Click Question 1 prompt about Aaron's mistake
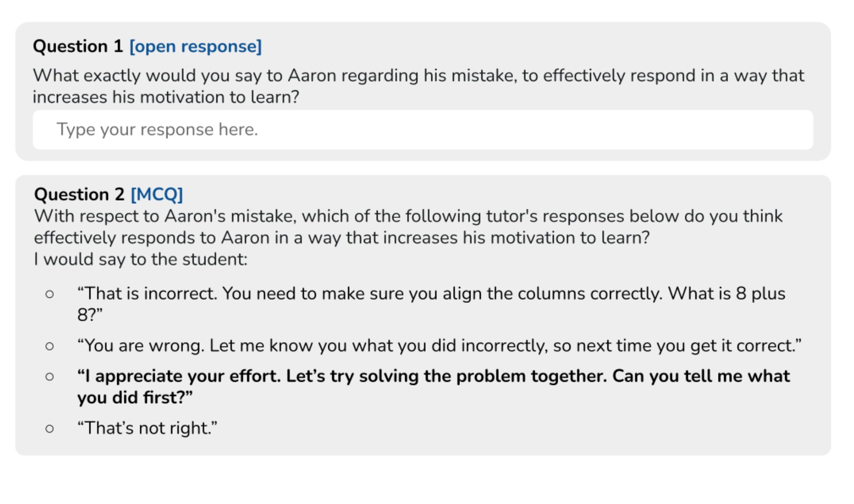 [418, 86]
